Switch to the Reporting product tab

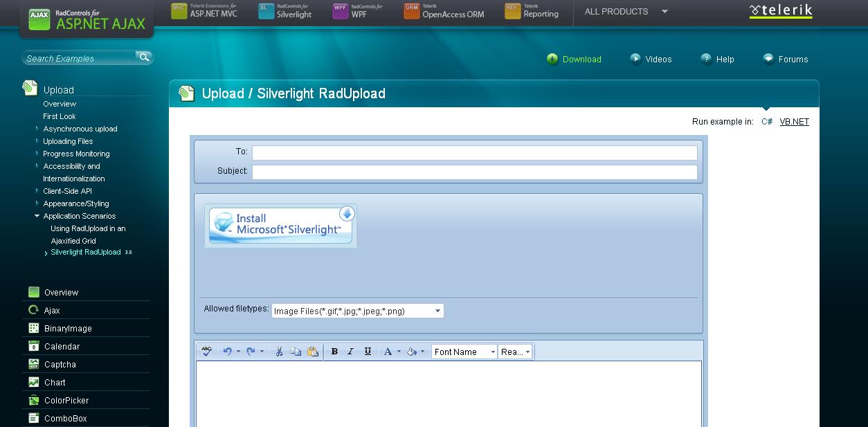tap(532, 11)
